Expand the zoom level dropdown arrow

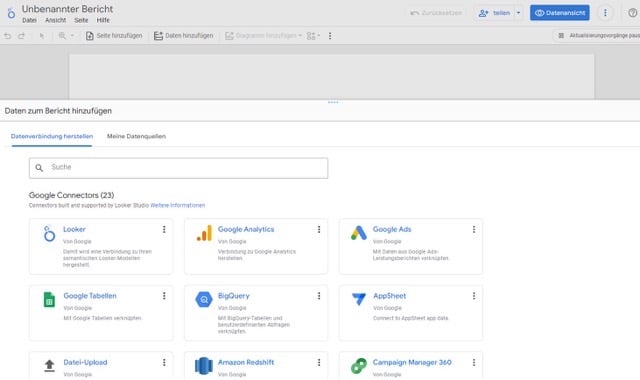[x=72, y=36]
